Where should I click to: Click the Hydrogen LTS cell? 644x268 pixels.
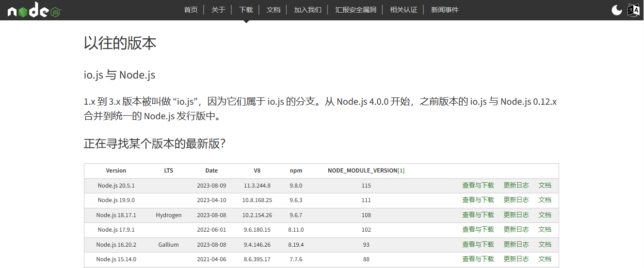(x=168, y=215)
